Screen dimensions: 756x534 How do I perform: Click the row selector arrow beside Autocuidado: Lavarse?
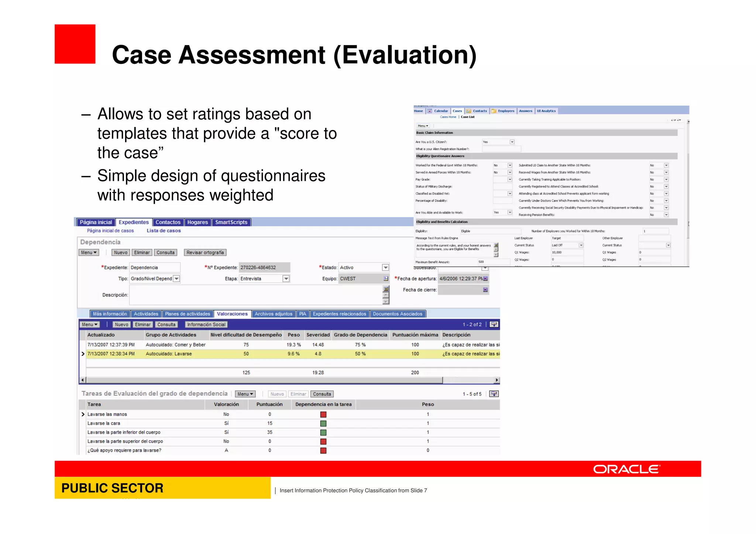pos(83,354)
